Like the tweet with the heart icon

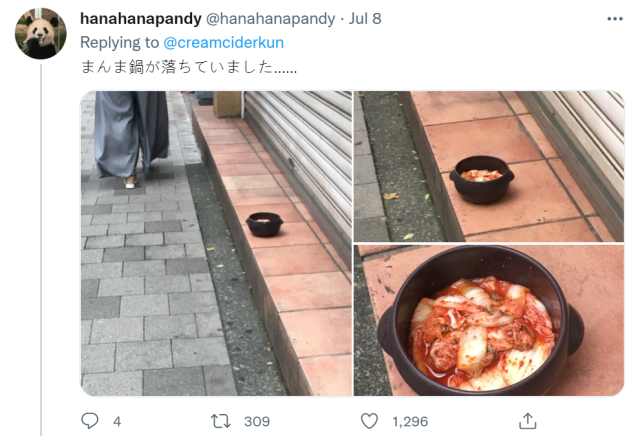point(369,421)
